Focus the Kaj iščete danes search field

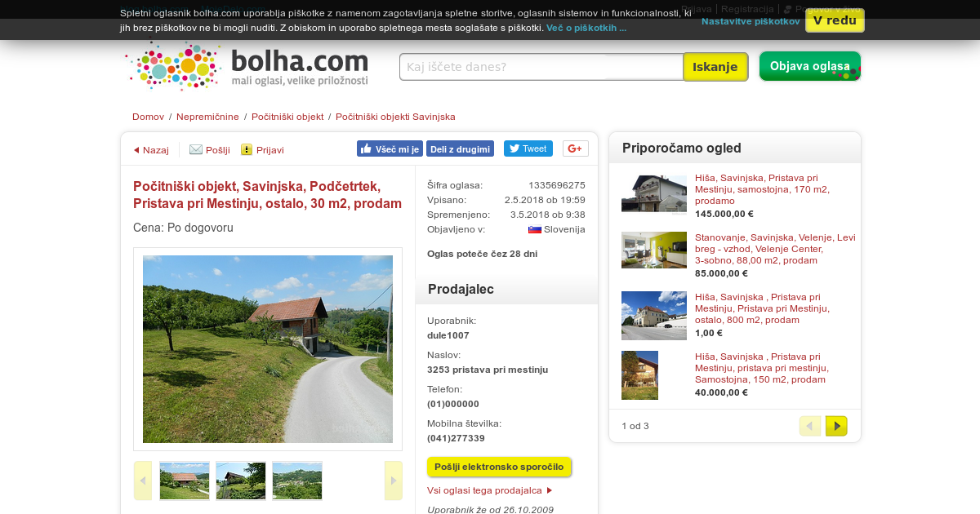(x=541, y=67)
